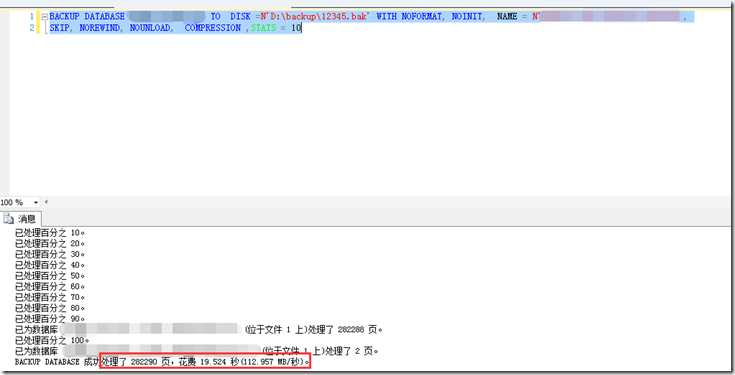Click the text '处理了 282288 页'

(343, 330)
